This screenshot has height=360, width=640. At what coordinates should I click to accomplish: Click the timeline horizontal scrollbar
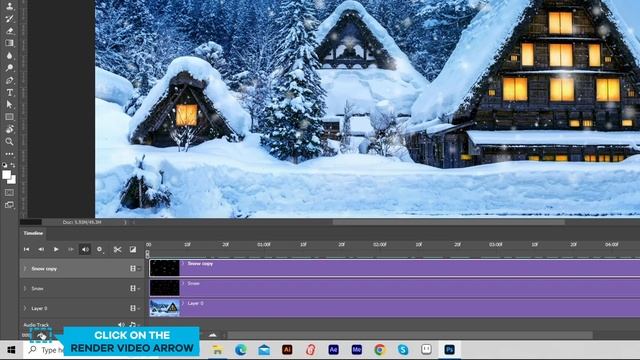[x=410, y=335]
